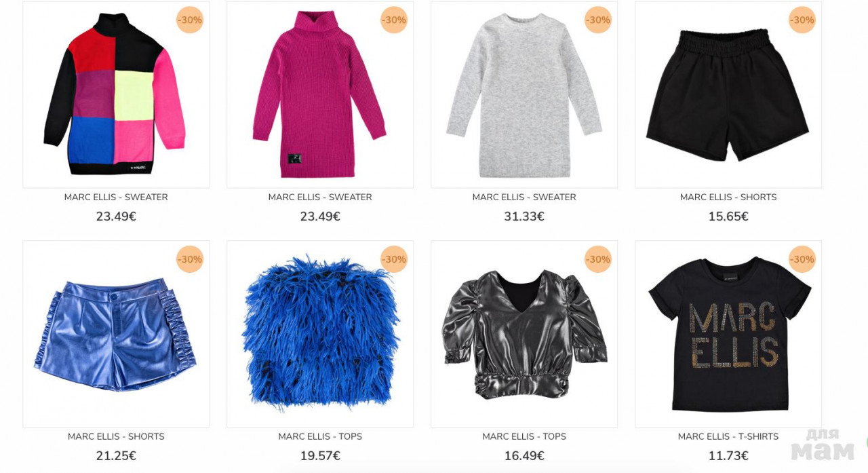
Task: Select the 31.33€ price of grey sweater
Action: point(524,216)
